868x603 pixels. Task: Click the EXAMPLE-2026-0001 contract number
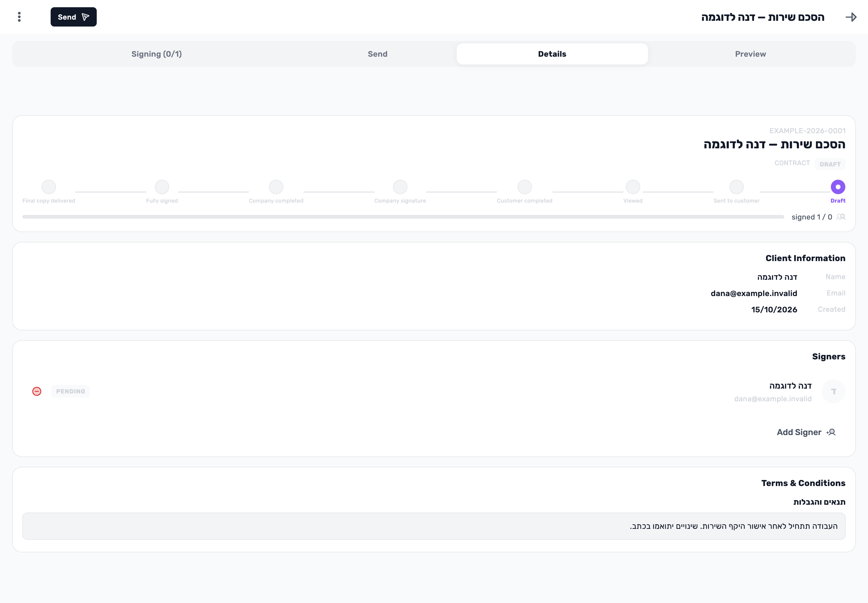pyautogui.click(x=807, y=131)
